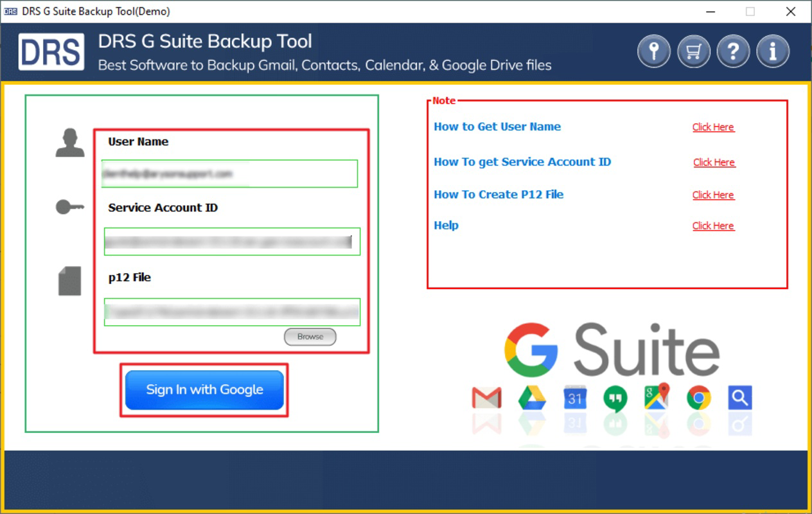Focus the Service Account ID field
Image resolution: width=812 pixels, height=514 pixels.
232,242
